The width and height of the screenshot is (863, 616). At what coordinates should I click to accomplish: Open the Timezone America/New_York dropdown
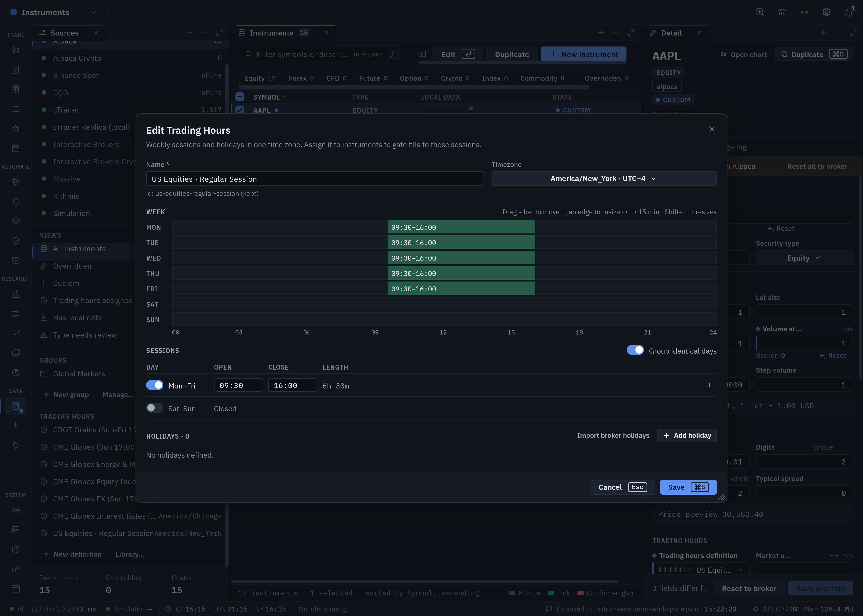point(604,179)
